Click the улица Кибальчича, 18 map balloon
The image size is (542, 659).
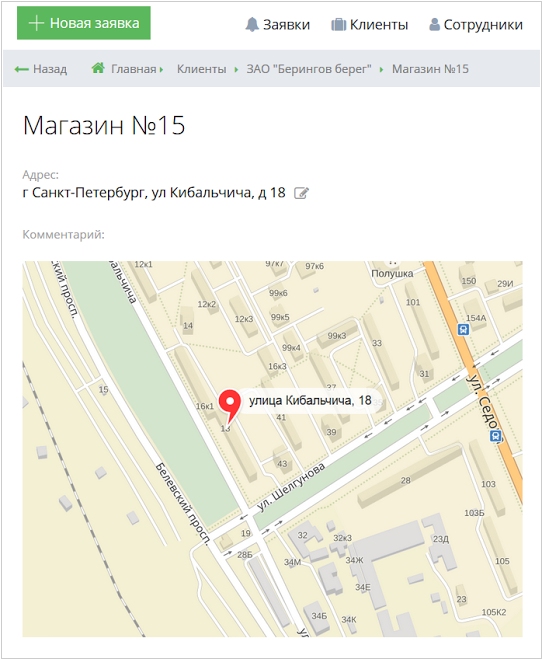pos(310,401)
